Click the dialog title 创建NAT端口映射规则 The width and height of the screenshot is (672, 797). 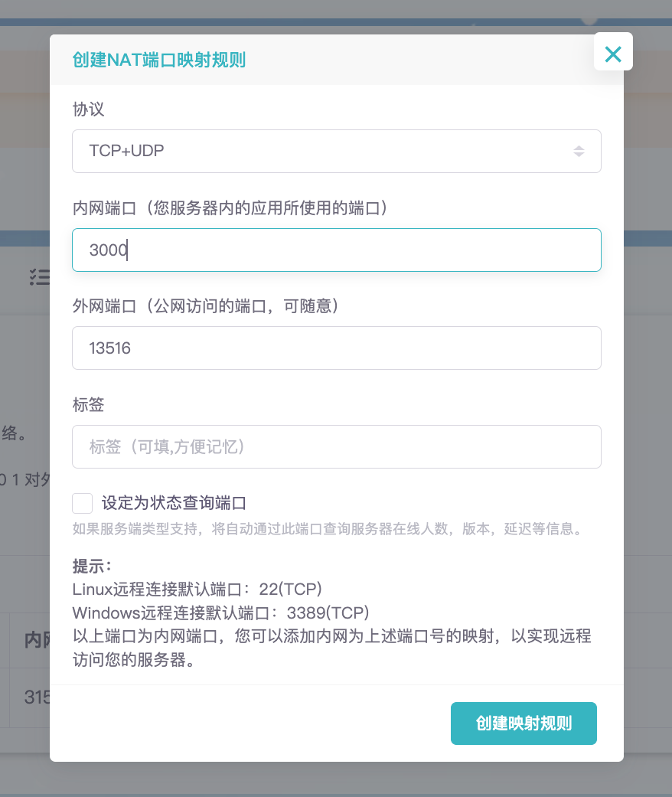(158, 60)
